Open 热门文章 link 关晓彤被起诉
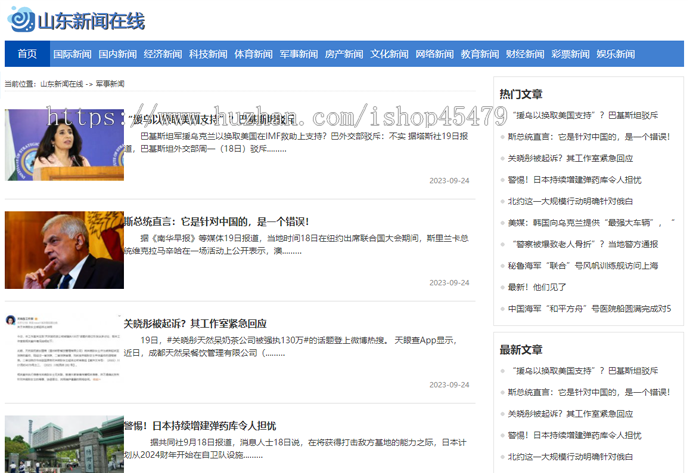Image resolution: width=689 pixels, height=473 pixels. tap(570, 158)
